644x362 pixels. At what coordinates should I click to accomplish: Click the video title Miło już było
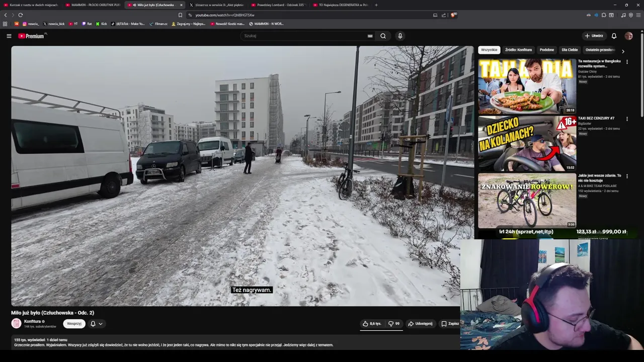(53, 313)
